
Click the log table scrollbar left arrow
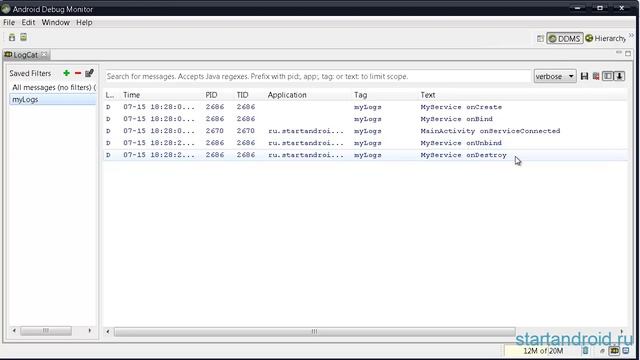(108, 331)
